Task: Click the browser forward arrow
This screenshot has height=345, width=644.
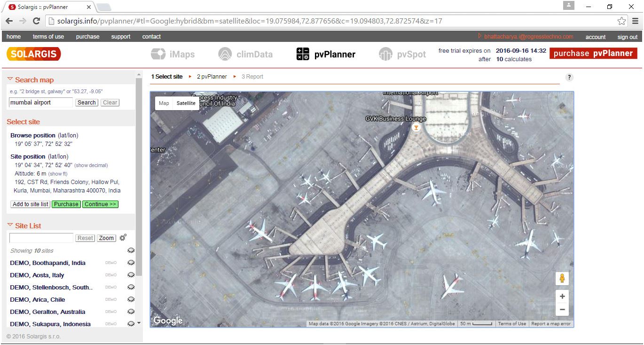Action: click(x=23, y=21)
